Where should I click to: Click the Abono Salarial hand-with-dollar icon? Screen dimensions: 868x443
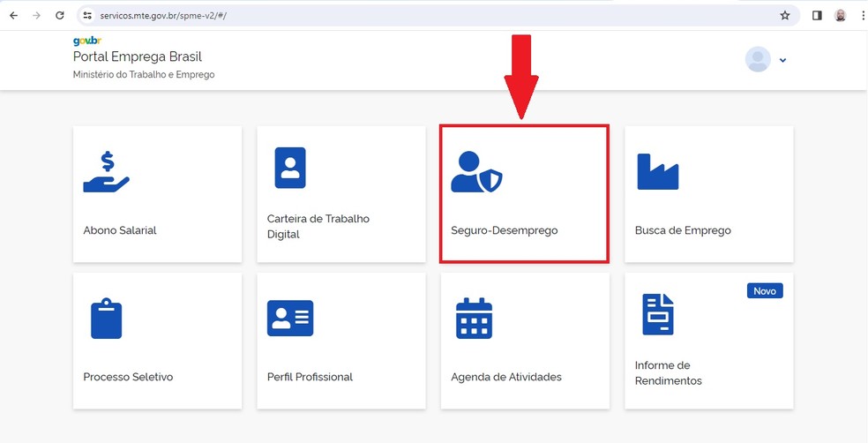click(x=106, y=171)
